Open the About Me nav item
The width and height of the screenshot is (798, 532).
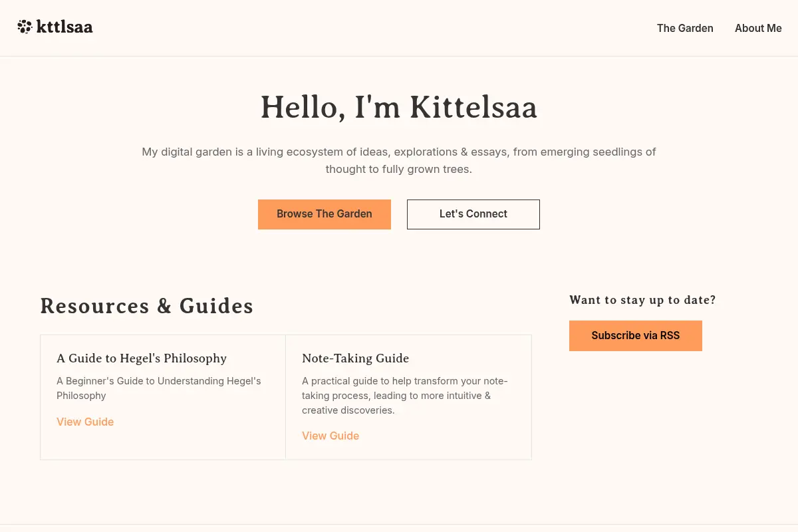click(758, 28)
